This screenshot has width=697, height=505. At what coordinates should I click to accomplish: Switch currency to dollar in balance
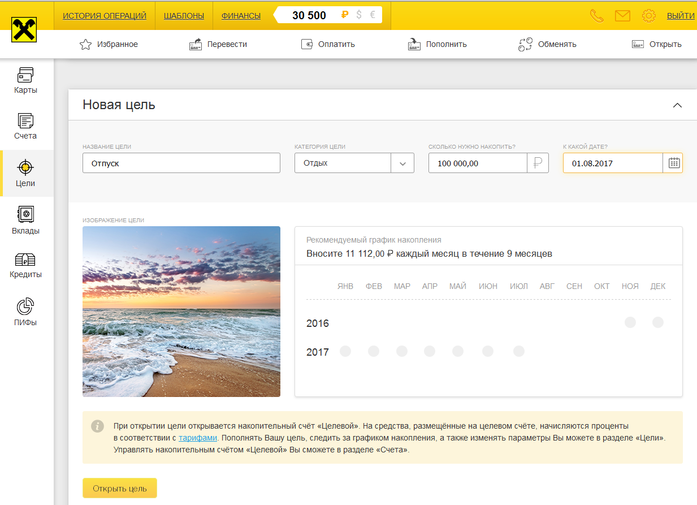coord(358,16)
